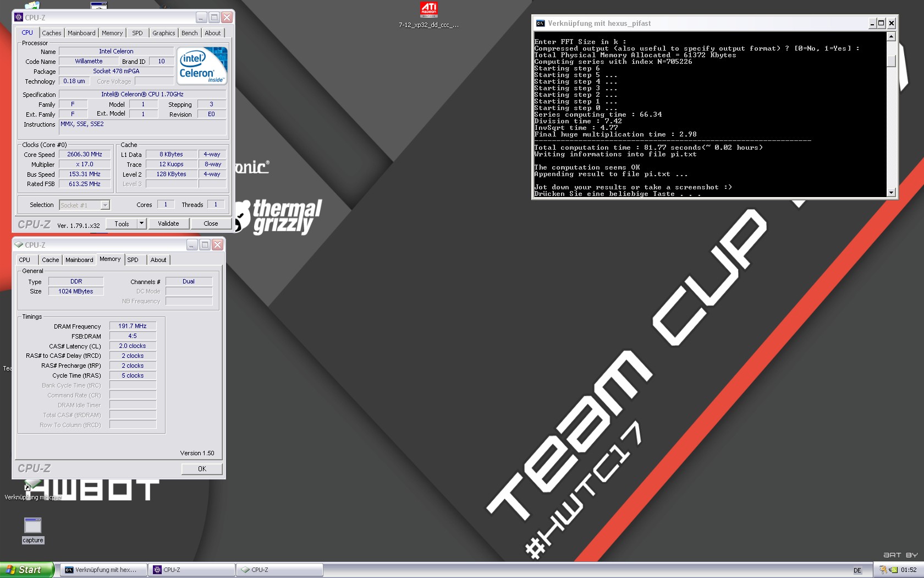Click the Name field Intel Celeron
Viewport: 924px width, 578px height.
pos(116,52)
